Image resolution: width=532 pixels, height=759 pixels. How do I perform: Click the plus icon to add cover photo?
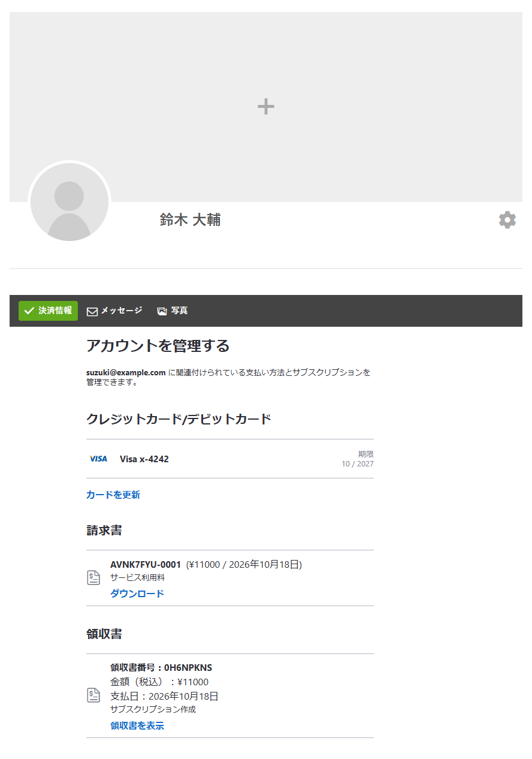coord(266,107)
